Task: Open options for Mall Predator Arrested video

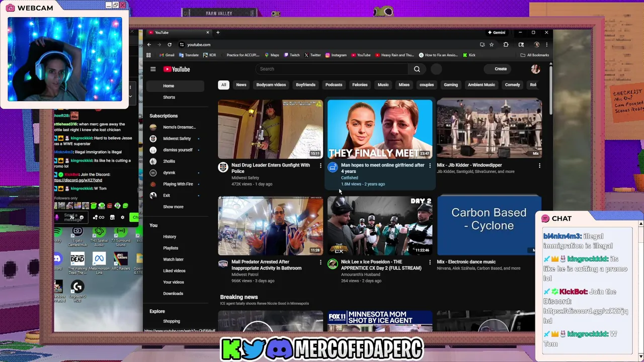Action: coord(320,262)
